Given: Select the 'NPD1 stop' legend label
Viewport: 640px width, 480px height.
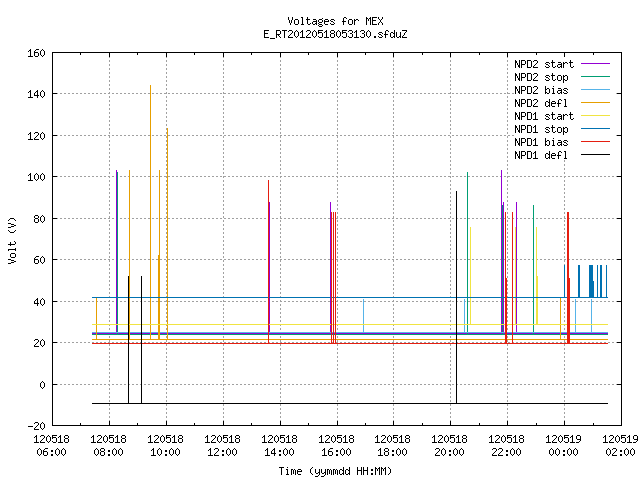Looking at the screenshot, I should 541,129.
